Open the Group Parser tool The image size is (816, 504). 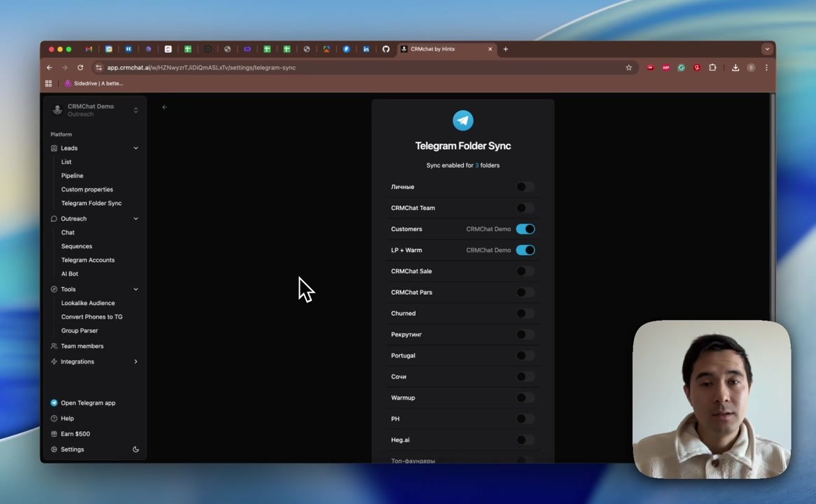pyautogui.click(x=80, y=331)
